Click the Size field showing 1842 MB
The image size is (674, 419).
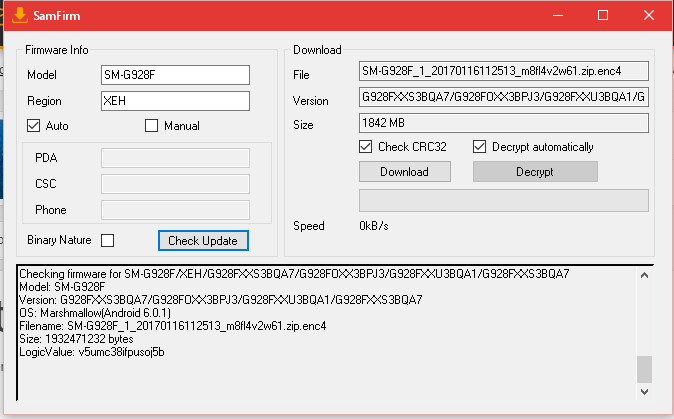[x=504, y=123]
